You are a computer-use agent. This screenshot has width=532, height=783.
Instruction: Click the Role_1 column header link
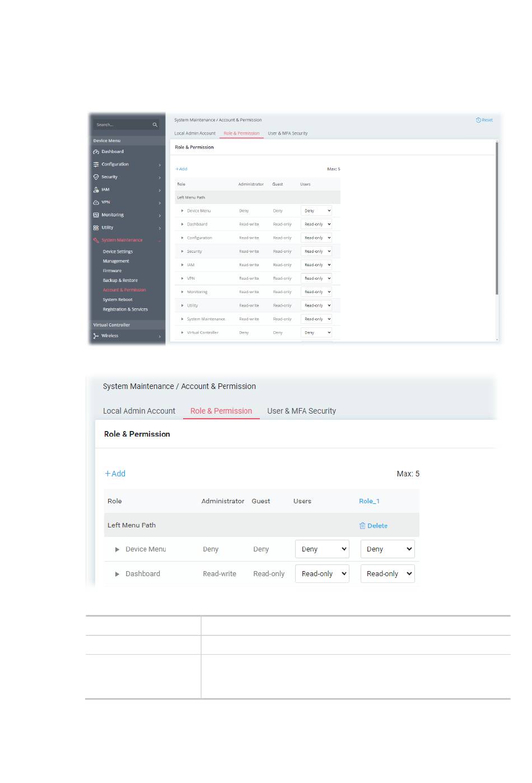[x=369, y=501]
